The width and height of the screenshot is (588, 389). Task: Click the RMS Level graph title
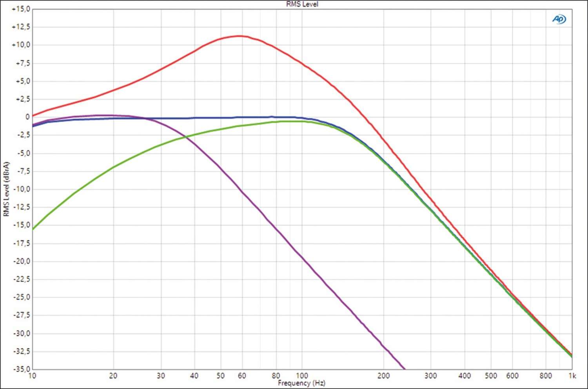(302, 4)
